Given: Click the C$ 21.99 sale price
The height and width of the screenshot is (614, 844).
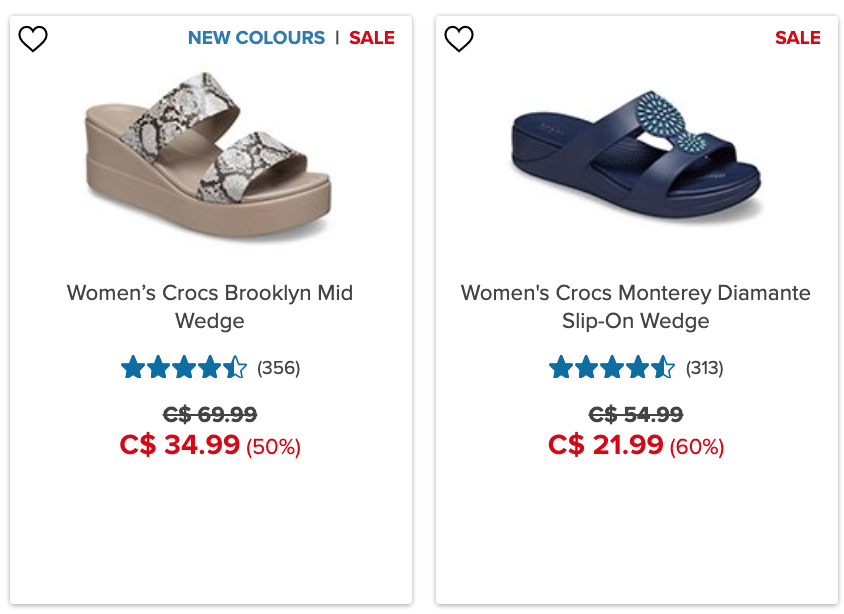Looking at the screenshot, I should (606, 444).
